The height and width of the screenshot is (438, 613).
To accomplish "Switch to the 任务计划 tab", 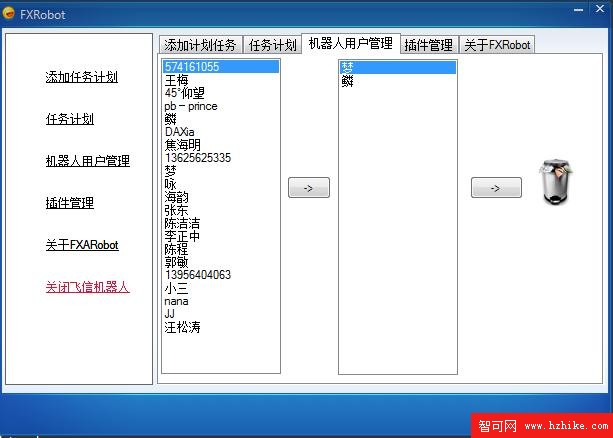I will [272, 45].
